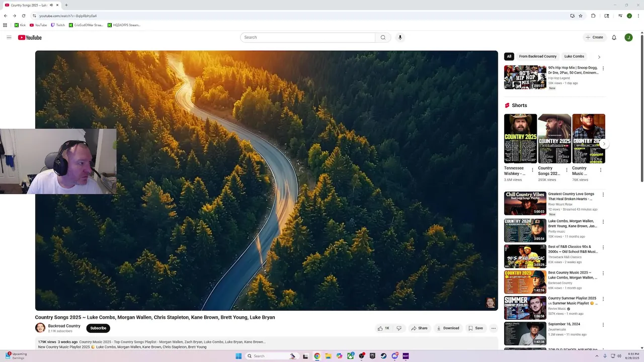Open the YouTube bookmark in bookmarks bar
The height and width of the screenshot is (362, 644).
click(x=38, y=25)
